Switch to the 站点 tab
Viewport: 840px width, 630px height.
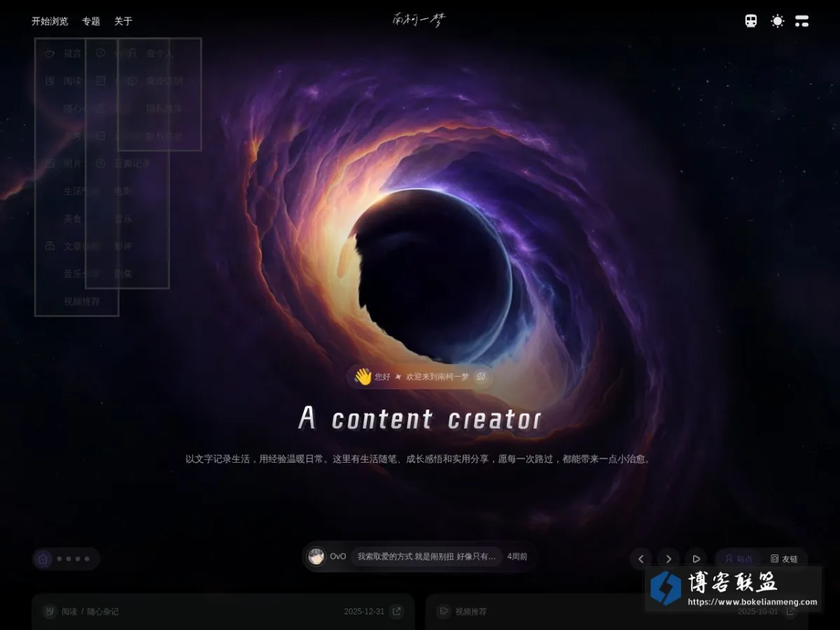click(738, 559)
